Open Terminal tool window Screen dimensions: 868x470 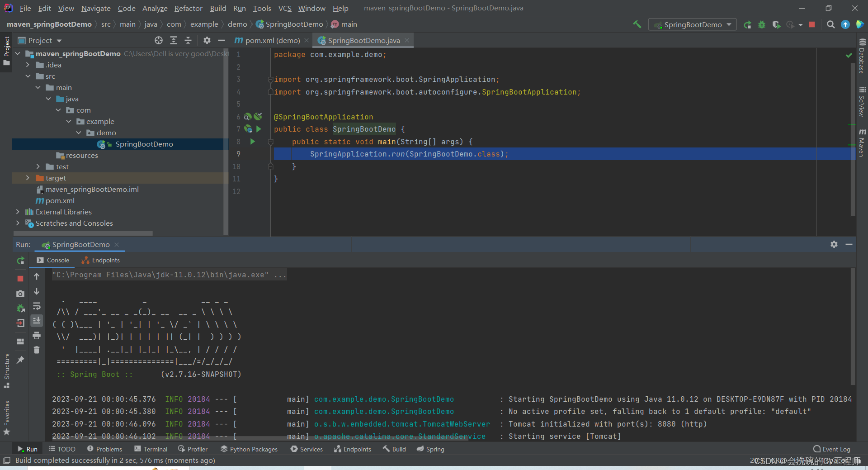click(x=151, y=449)
